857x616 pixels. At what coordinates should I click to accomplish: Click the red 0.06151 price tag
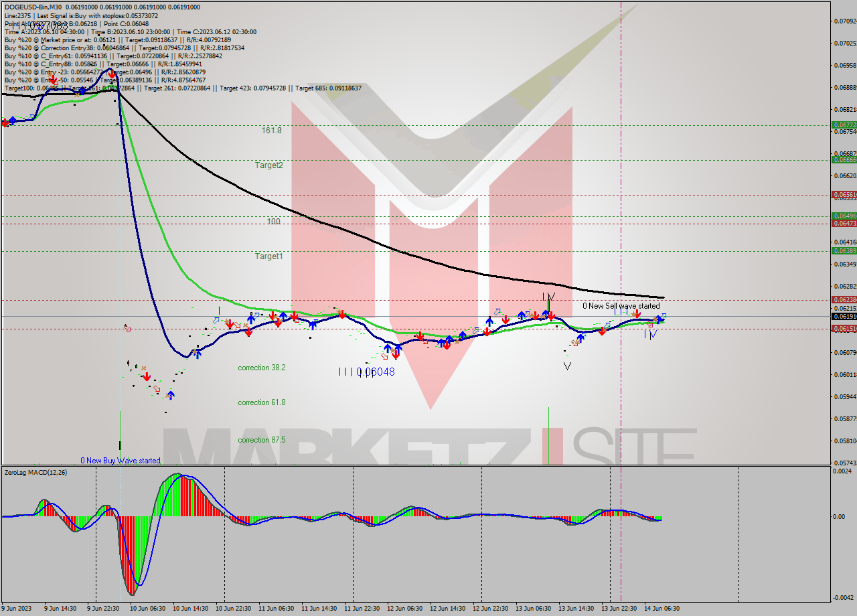tap(843, 328)
